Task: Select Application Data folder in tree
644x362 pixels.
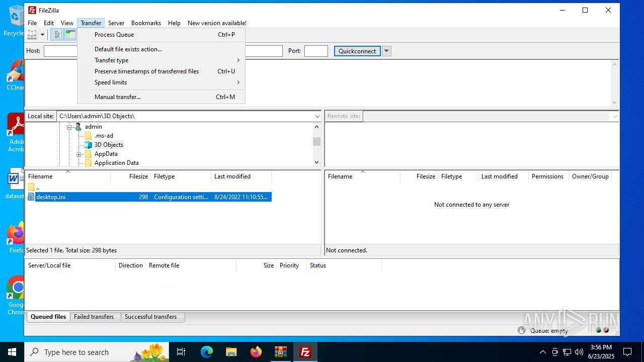Action: coord(117,163)
